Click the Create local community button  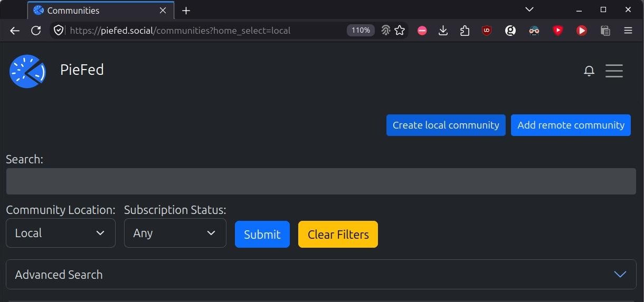(x=446, y=125)
